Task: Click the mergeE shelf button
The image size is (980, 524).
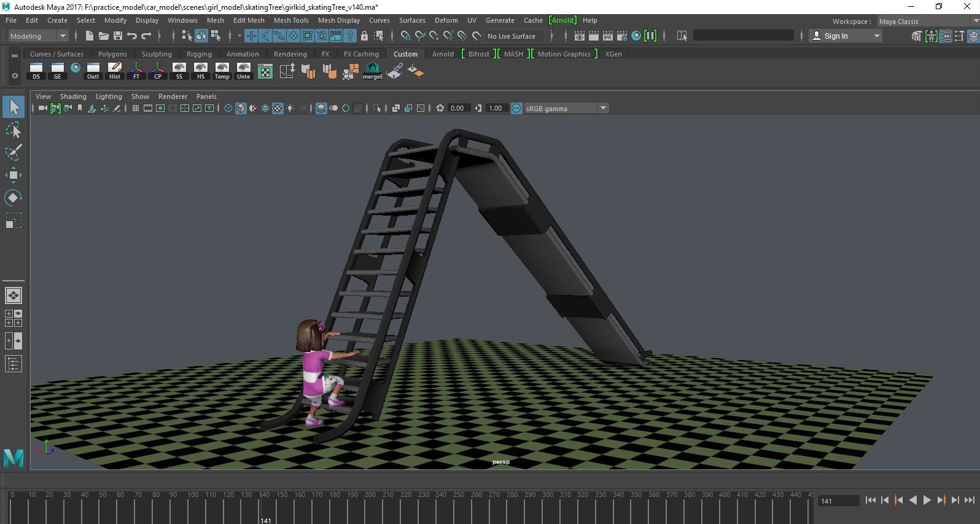Action: click(x=373, y=71)
